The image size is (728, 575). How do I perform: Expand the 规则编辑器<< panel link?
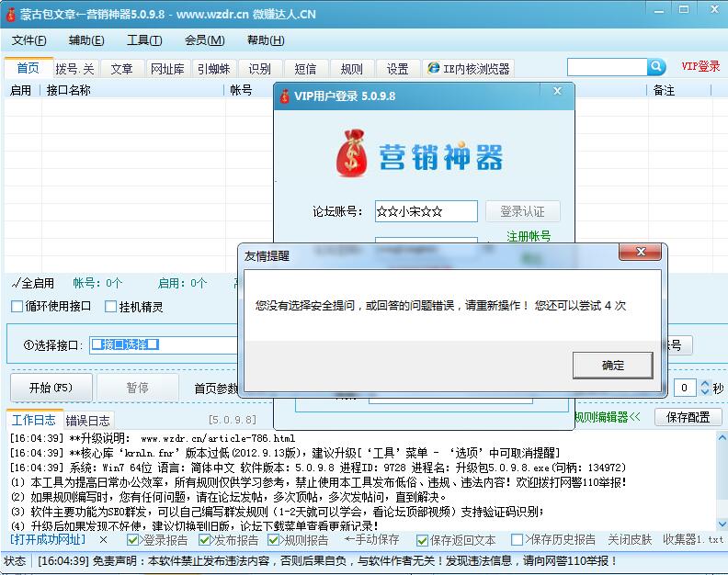[x=608, y=417]
